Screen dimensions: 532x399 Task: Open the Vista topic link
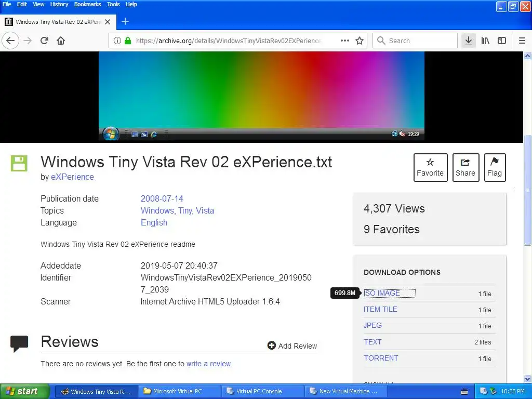(205, 211)
